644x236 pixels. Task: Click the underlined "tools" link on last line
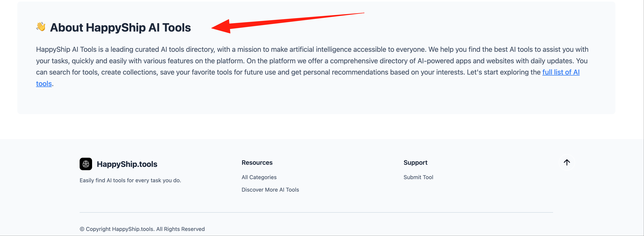coord(44,84)
